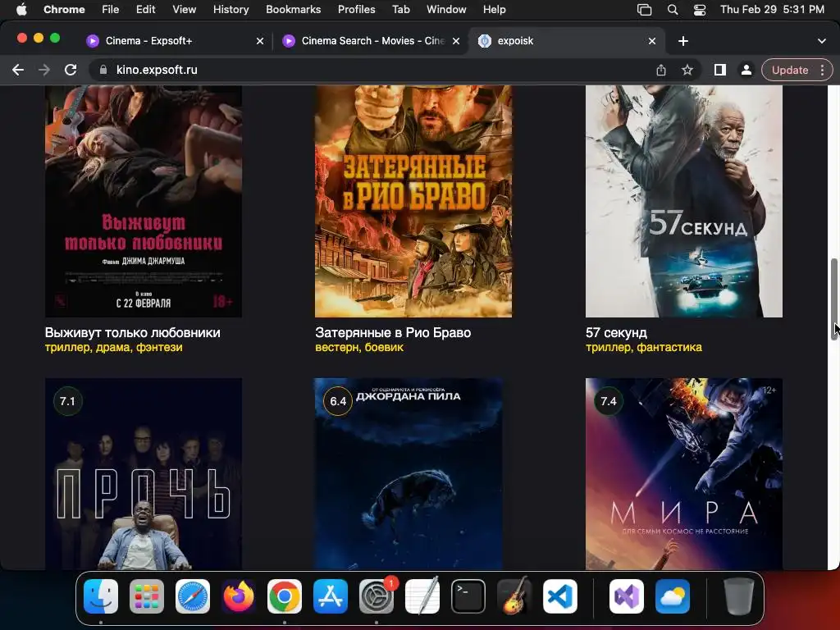The image size is (840, 630).
Task: Open the Profiles menu
Action: coord(356,10)
